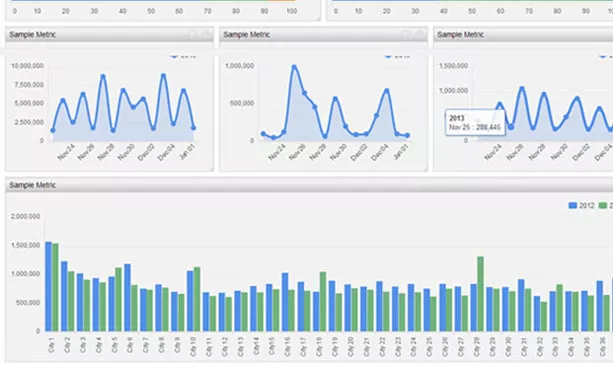The image size is (613, 366).
Task: Select the tall green bar for City 28
Action: coord(480,294)
